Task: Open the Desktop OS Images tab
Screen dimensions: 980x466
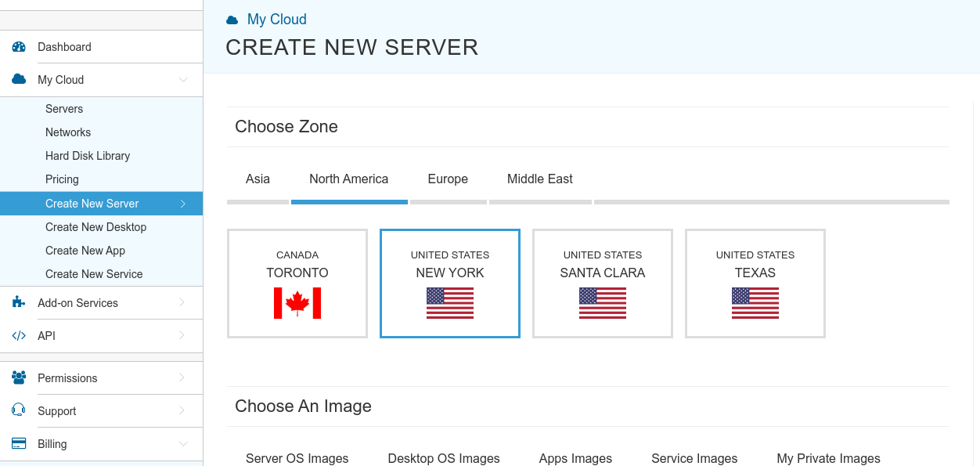Action: pyautogui.click(x=444, y=458)
